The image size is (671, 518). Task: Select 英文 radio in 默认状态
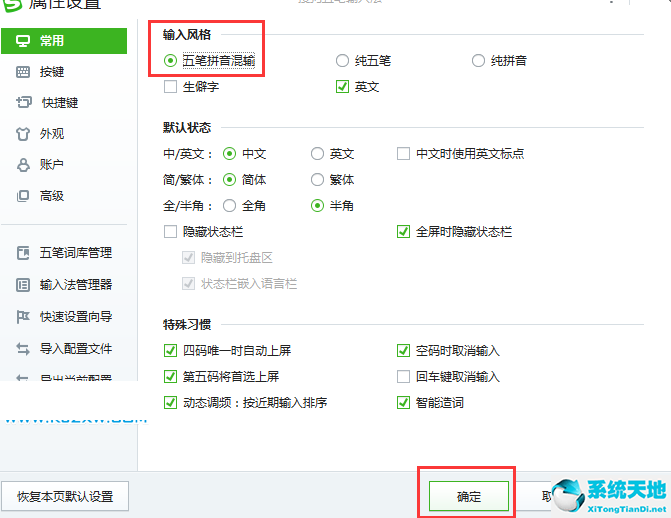(x=317, y=154)
